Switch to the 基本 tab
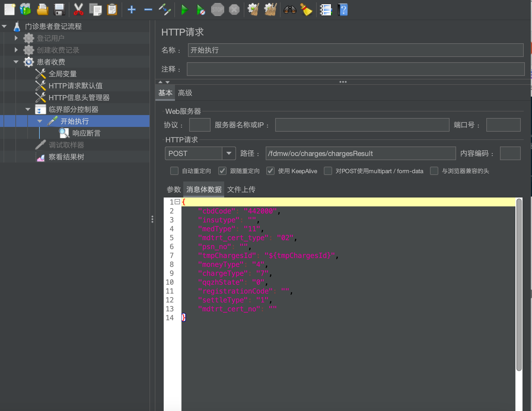The height and width of the screenshot is (411, 532). coord(165,93)
